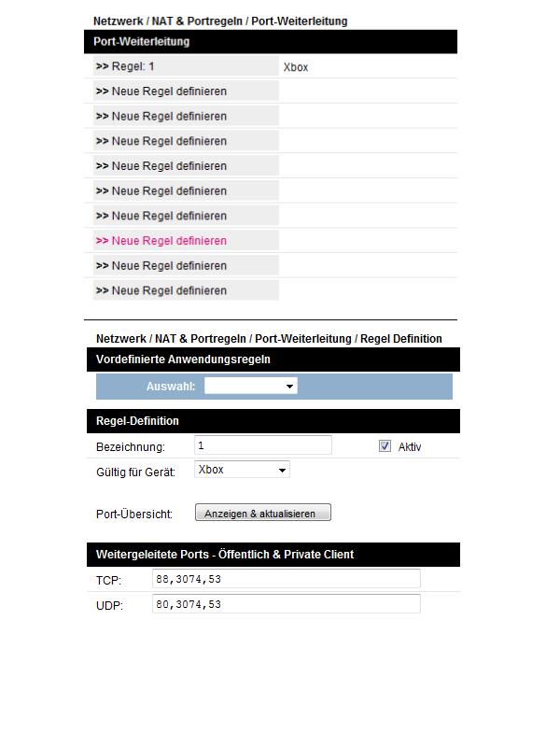This screenshot has width=560, height=747.
Task: Choose the fourth Neue Regel definieren entry
Action: [x=168, y=166]
